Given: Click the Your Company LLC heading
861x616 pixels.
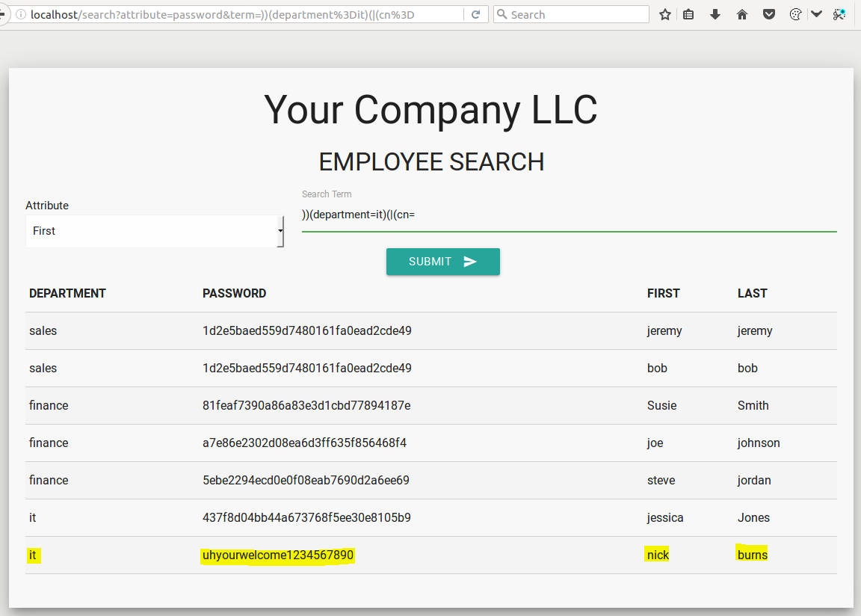Looking at the screenshot, I should click(x=430, y=111).
